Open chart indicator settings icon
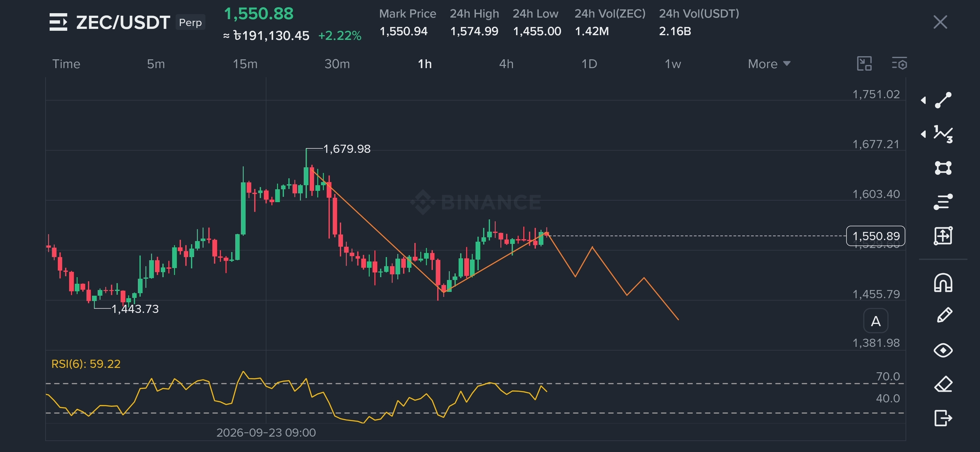 click(x=899, y=63)
